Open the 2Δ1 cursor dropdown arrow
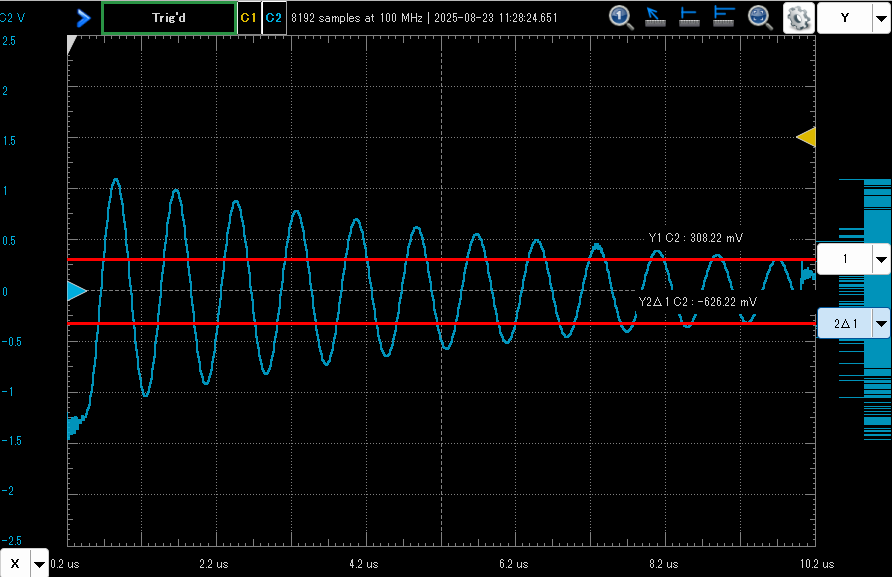 click(x=881, y=323)
